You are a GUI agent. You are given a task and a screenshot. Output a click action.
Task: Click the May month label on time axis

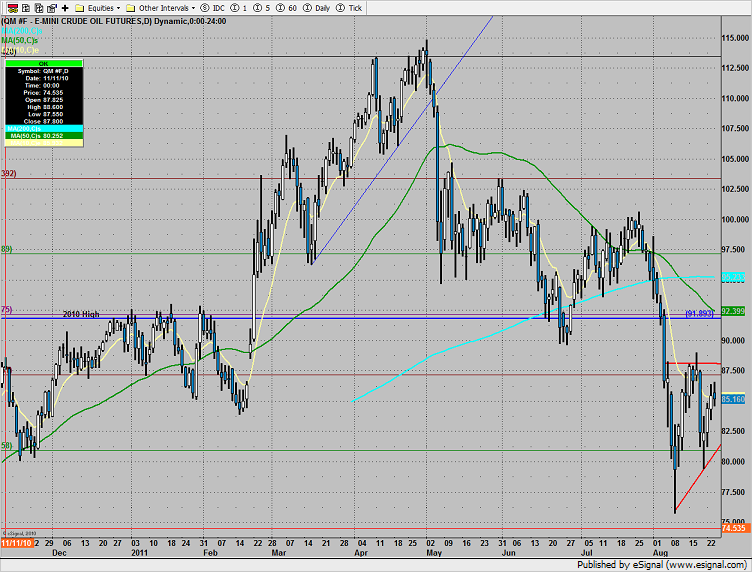tap(434, 553)
